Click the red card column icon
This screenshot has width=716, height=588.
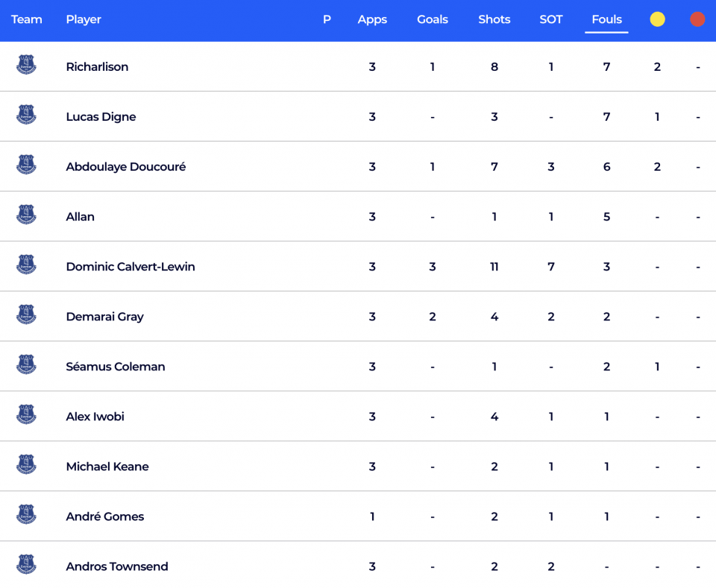click(697, 19)
